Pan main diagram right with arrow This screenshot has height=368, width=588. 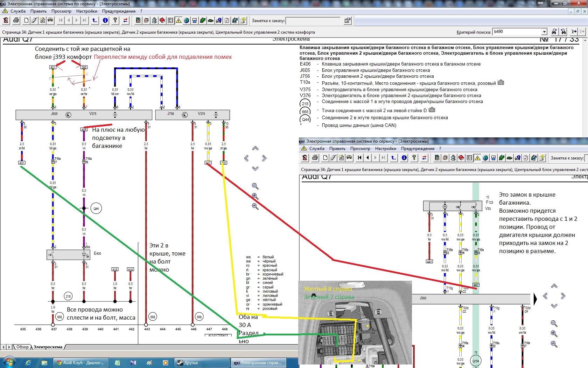coord(264,158)
